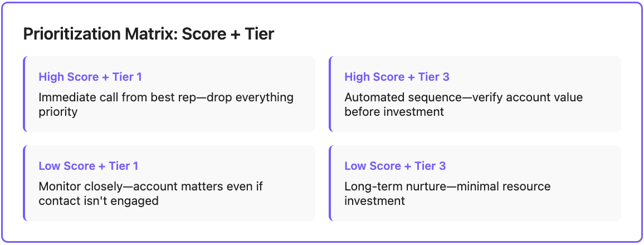
Task: Select the "High Score + Tier 3" heading
Action: coord(397,77)
